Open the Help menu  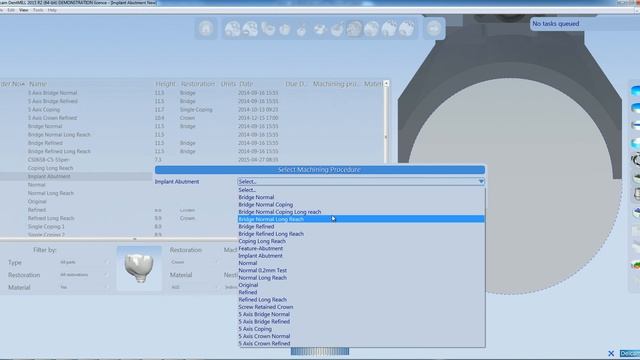coord(52,10)
